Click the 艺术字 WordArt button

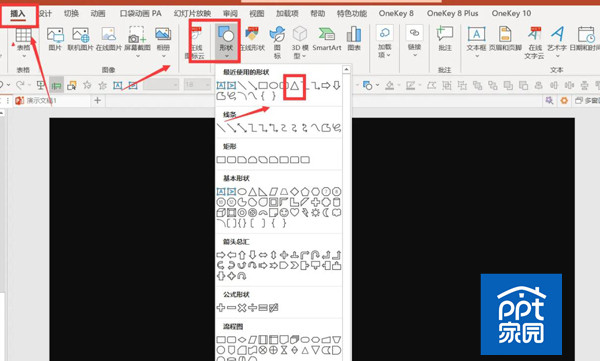(557, 39)
